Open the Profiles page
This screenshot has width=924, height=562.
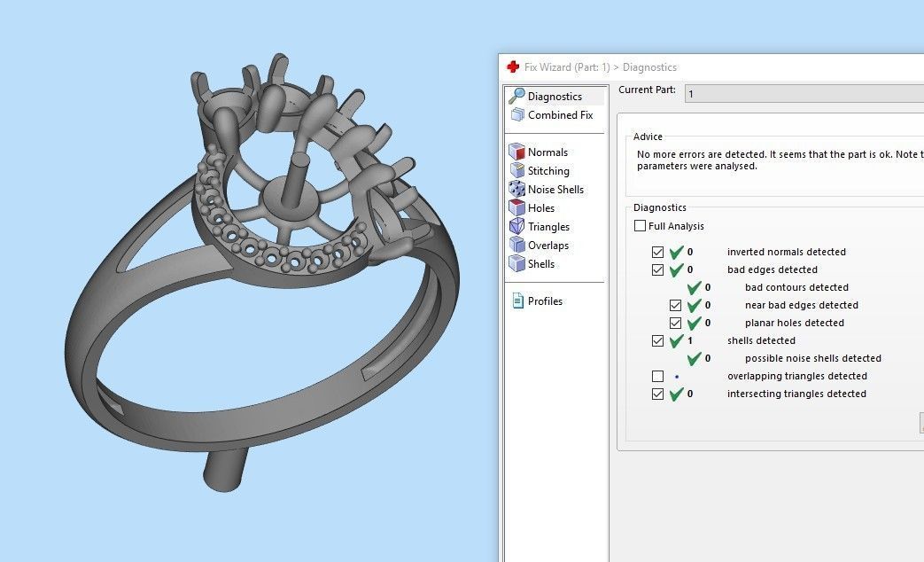click(545, 301)
